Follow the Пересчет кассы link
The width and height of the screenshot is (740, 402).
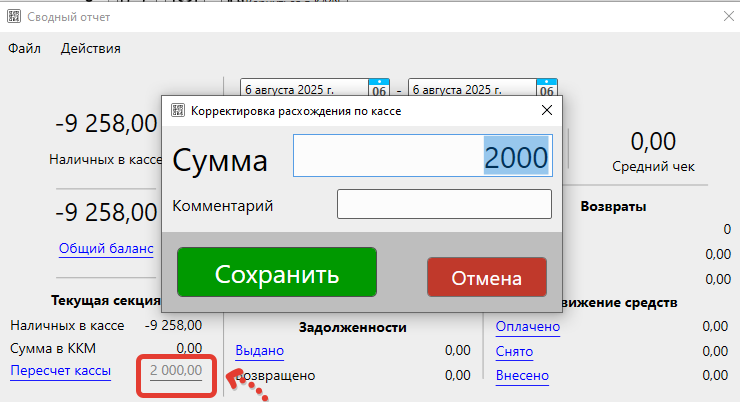(x=60, y=371)
